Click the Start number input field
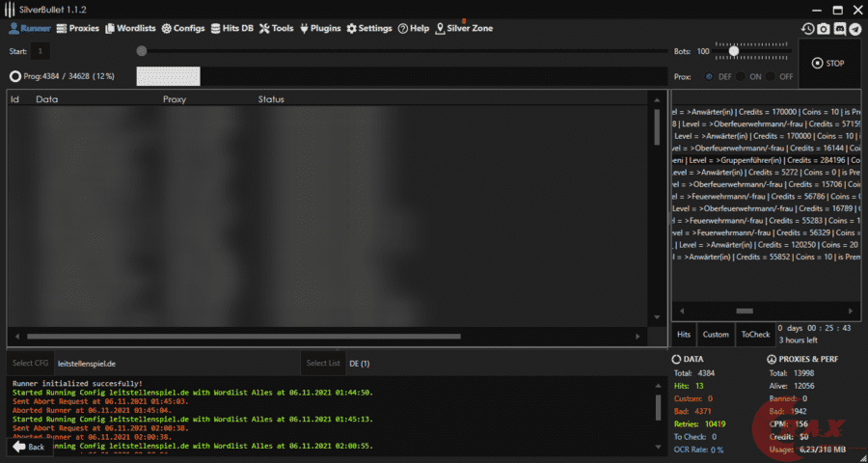The width and height of the screenshot is (868, 463). click(40, 51)
